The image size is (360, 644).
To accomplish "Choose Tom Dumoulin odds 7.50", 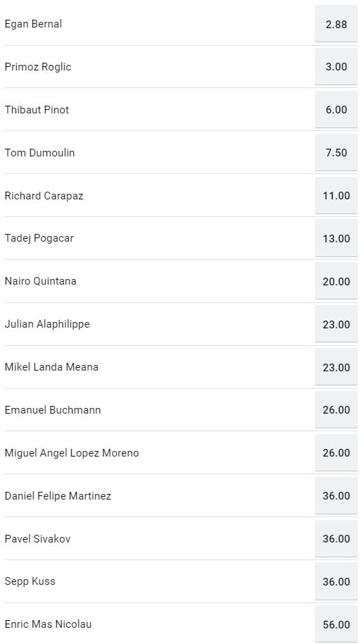I will tap(336, 152).
